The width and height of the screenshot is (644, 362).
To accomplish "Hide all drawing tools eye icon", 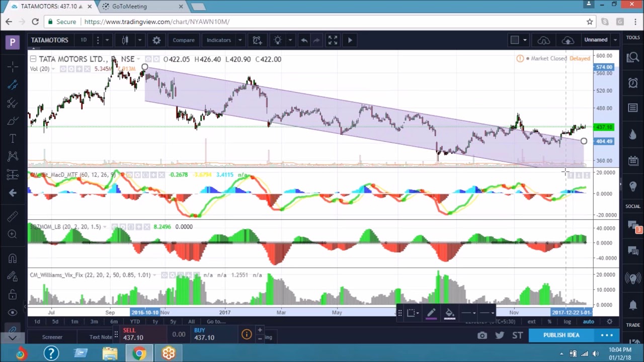I will (13, 312).
